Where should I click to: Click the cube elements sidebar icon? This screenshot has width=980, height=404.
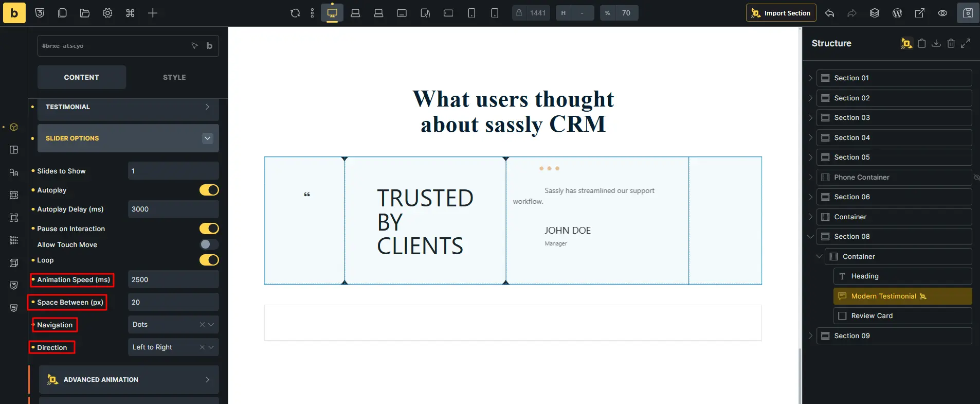pos(14,127)
